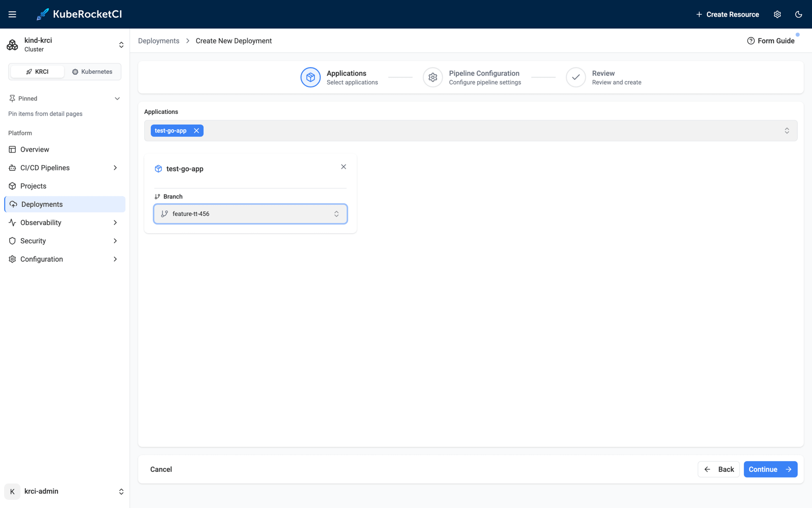Image resolution: width=812 pixels, height=508 pixels.
Task: Click the Pinned pin icon
Action: pyautogui.click(x=12, y=99)
